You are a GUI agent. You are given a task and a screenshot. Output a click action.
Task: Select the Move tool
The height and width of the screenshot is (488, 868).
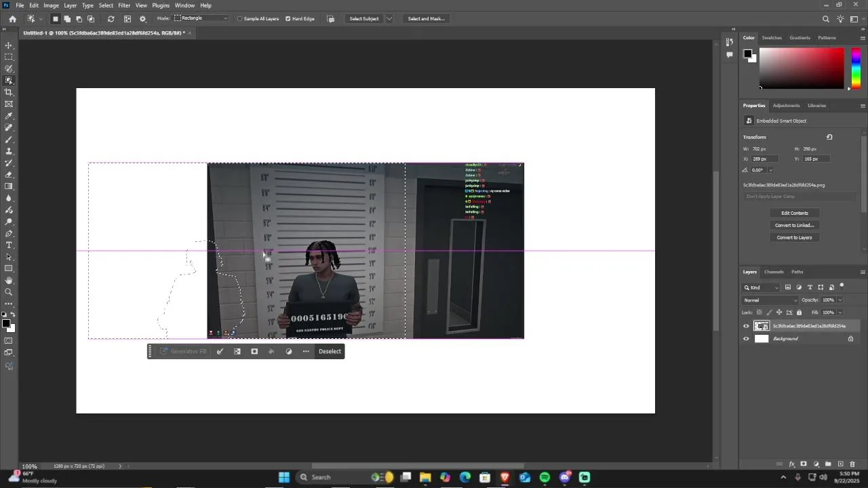(x=9, y=45)
